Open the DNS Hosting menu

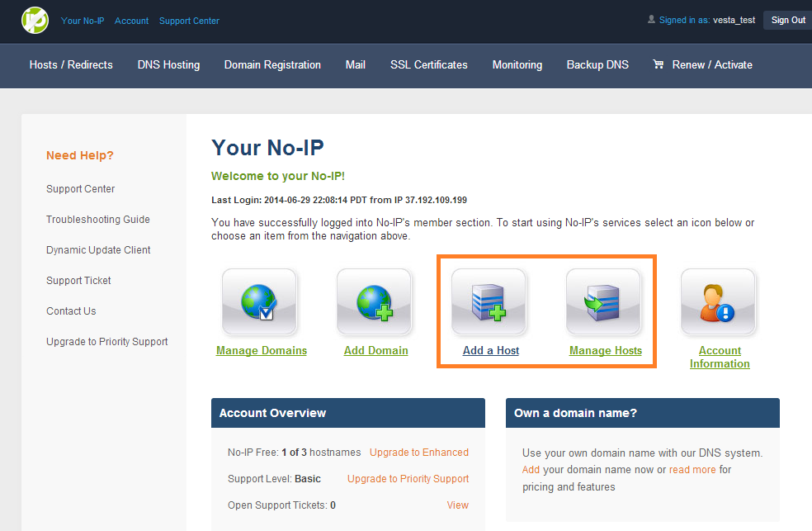(x=168, y=64)
